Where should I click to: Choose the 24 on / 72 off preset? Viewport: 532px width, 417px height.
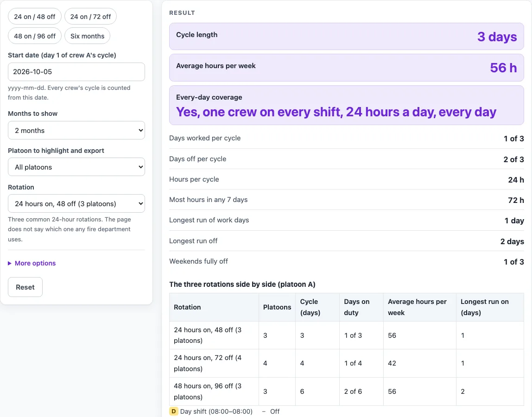(90, 17)
